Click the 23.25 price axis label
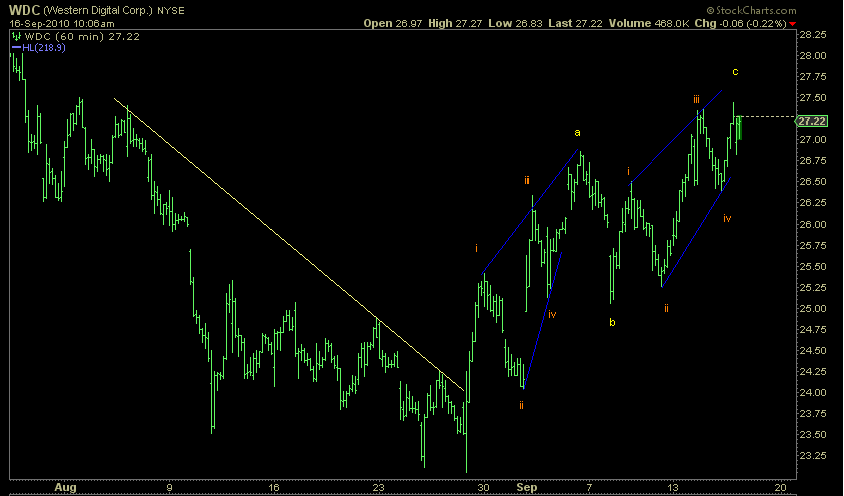Screen dimensions: 844x496 pyautogui.click(x=813, y=456)
